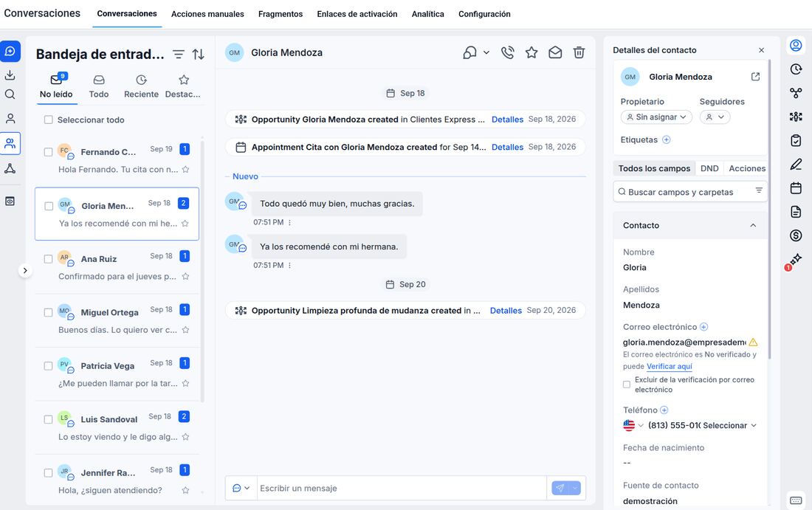This screenshot has height=510, width=812.
Task: Star the Gloria Mendoza conversation in header
Action: 531,52
